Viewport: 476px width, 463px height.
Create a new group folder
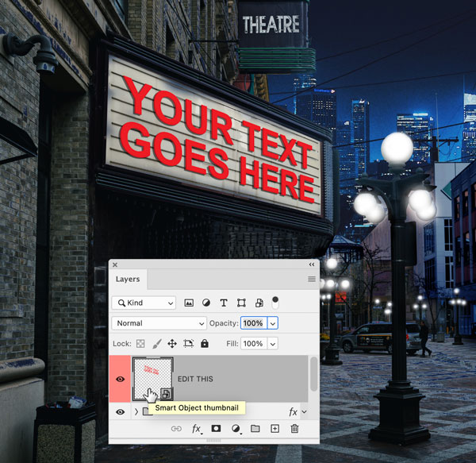pyautogui.click(x=255, y=428)
